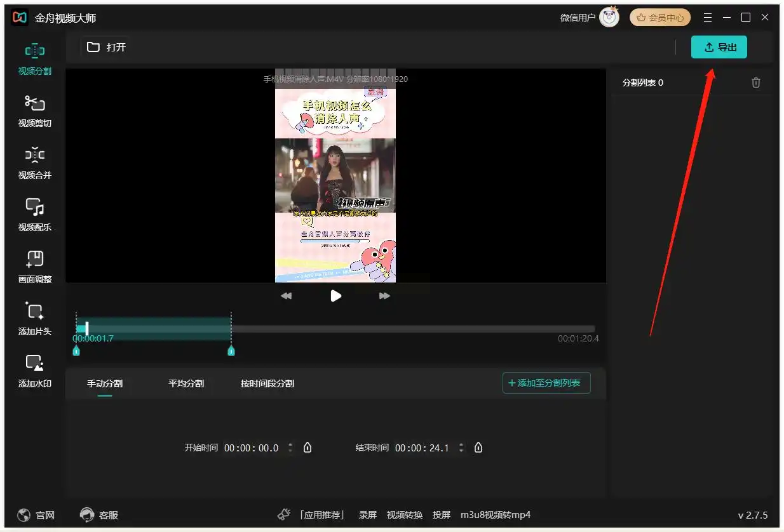Open the 视频配乐 music tool
The height and width of the screenshot is (532, 784).
point(35,215)
